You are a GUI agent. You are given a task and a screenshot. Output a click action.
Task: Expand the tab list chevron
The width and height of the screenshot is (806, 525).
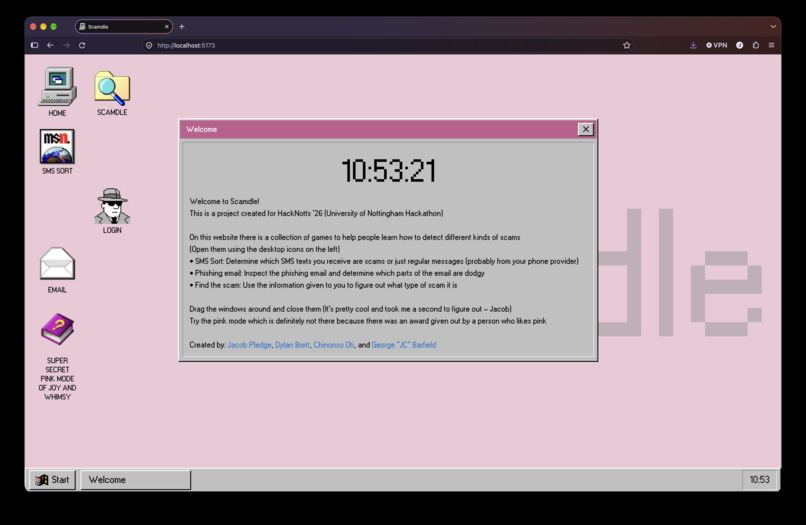point(773,27)
